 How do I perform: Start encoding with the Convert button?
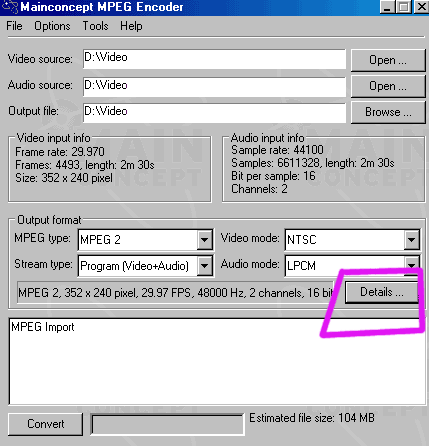tap(45, 424)
